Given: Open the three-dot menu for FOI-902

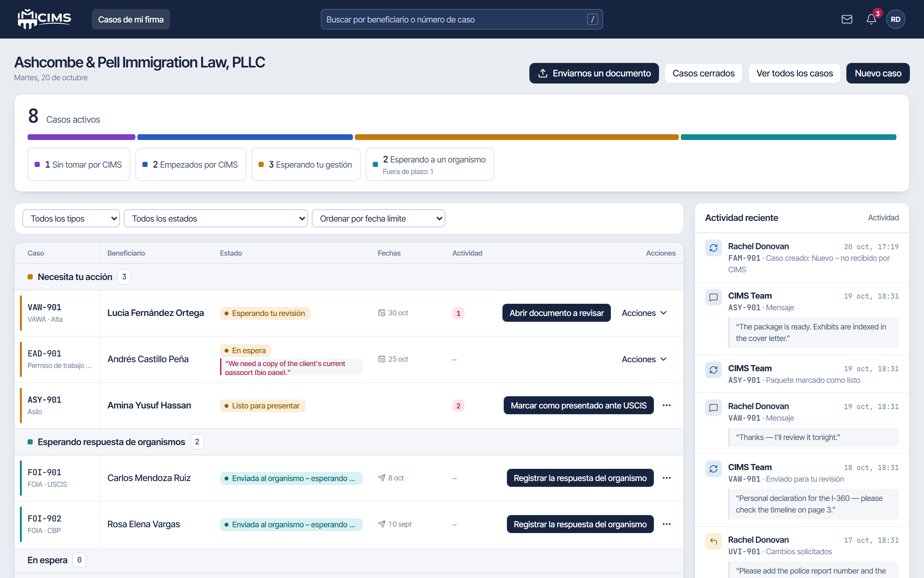Looking at the screenshot, I should click(x=667, y=524).
